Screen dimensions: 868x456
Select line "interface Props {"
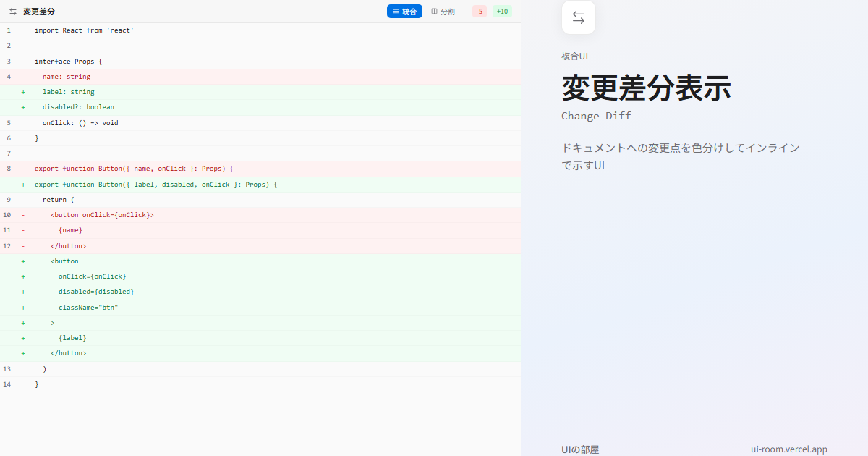(260, 62)
